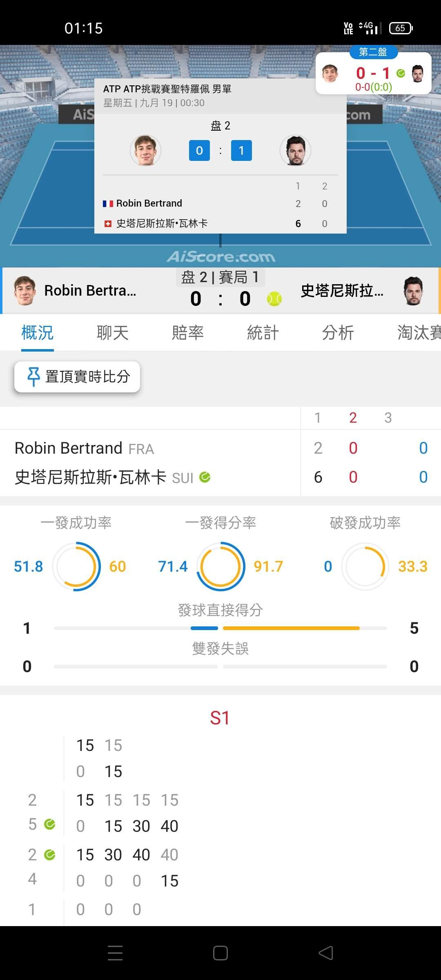
Task: Tap the tennis ball serving indicator
Action: pos(274,299)
